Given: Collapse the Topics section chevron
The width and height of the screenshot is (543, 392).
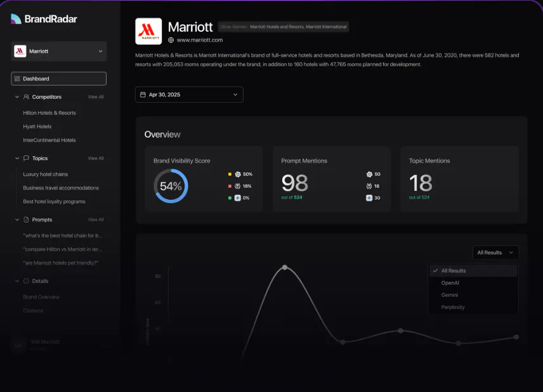Looking at the screenshot, I should [x=17, y=158].
